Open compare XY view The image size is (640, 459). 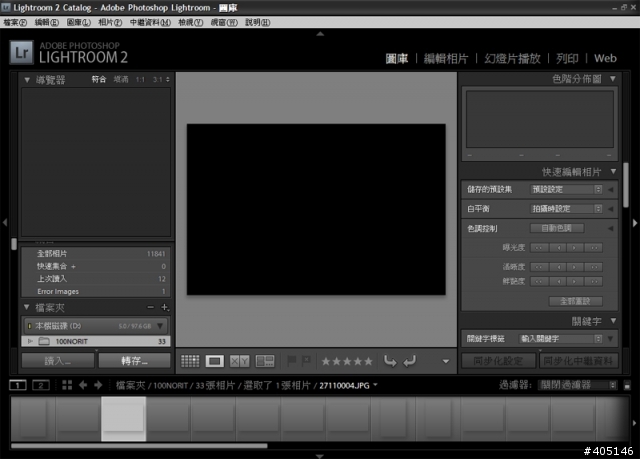pos(240,361)
